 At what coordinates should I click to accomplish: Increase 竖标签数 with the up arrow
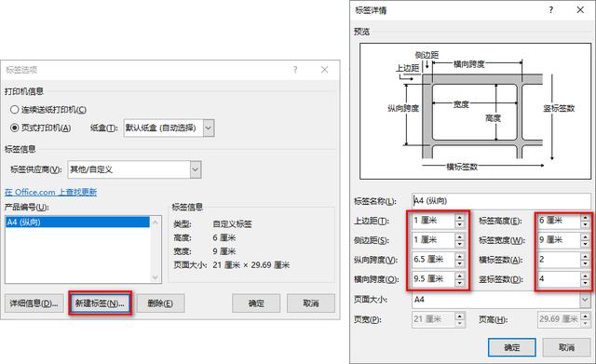(586, 276)
